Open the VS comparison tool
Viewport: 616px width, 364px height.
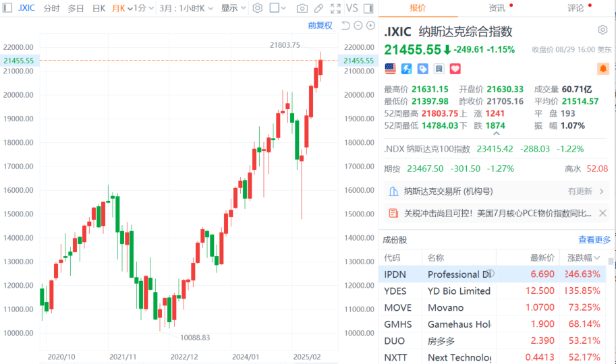click(352, 8)
